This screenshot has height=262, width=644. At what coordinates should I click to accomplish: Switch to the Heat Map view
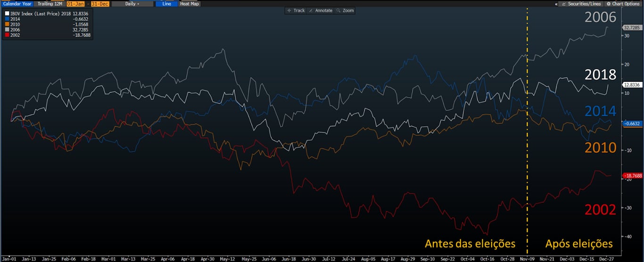click(x=189, y=3)
